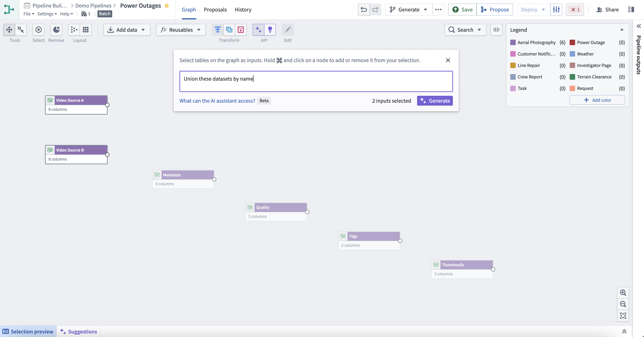Undo the last action
The height and width of the screenshot is (337, 644).
tap(364, 9)
